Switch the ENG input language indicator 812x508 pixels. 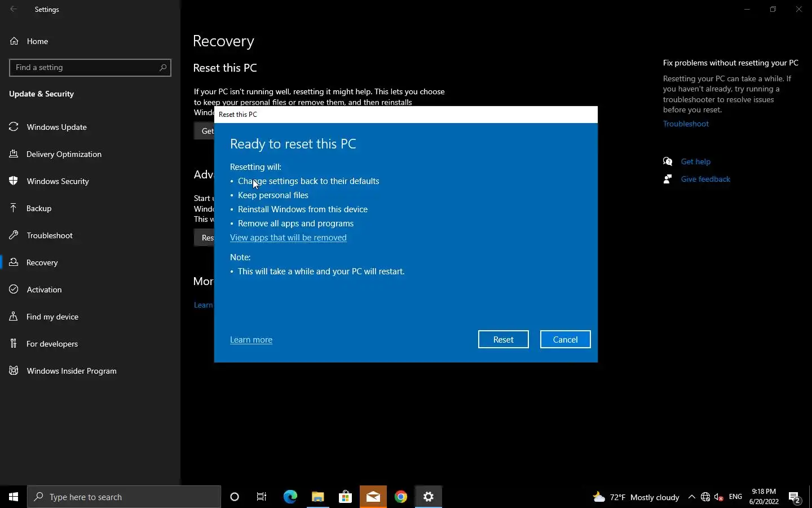pyautogui.click(x=736, y=497)
